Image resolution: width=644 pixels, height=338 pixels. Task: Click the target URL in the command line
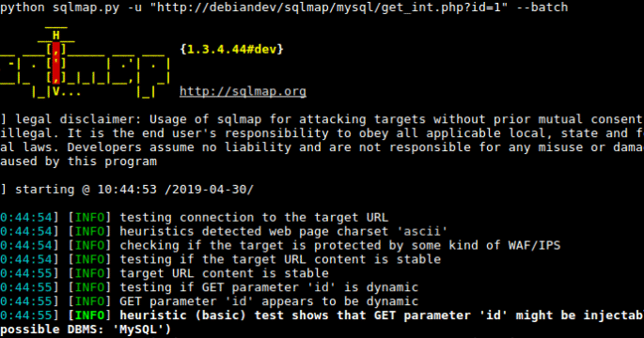click(329, 7)
